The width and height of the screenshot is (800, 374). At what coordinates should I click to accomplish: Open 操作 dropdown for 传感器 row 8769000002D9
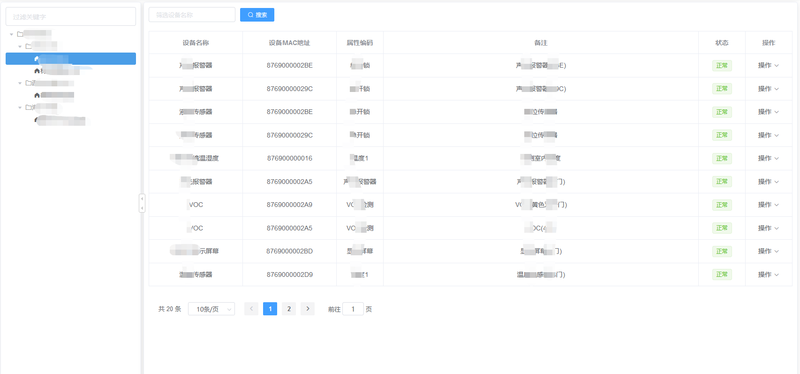click(768, 275)
